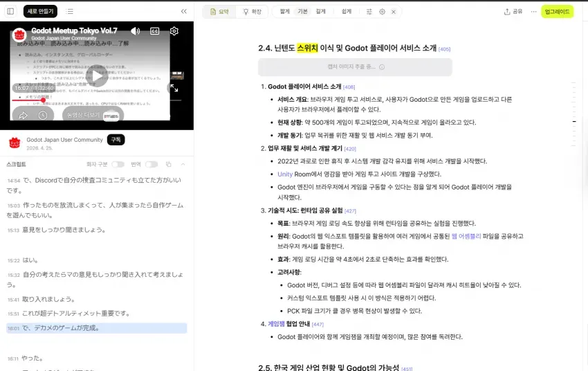Click the highlighted 16:01 transcript line
The height and width of the screenshot is (371, 588).
point(96,328)
